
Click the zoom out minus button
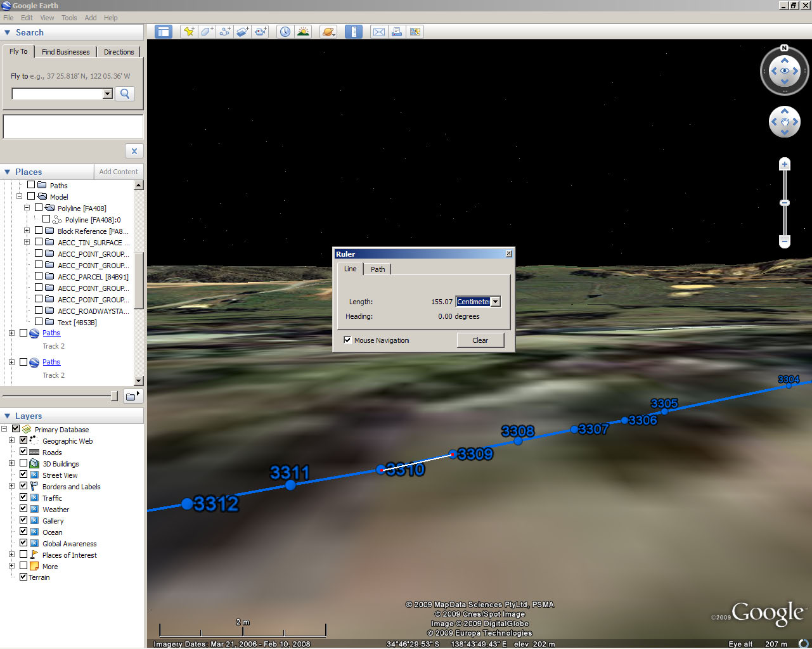(785, 241)
